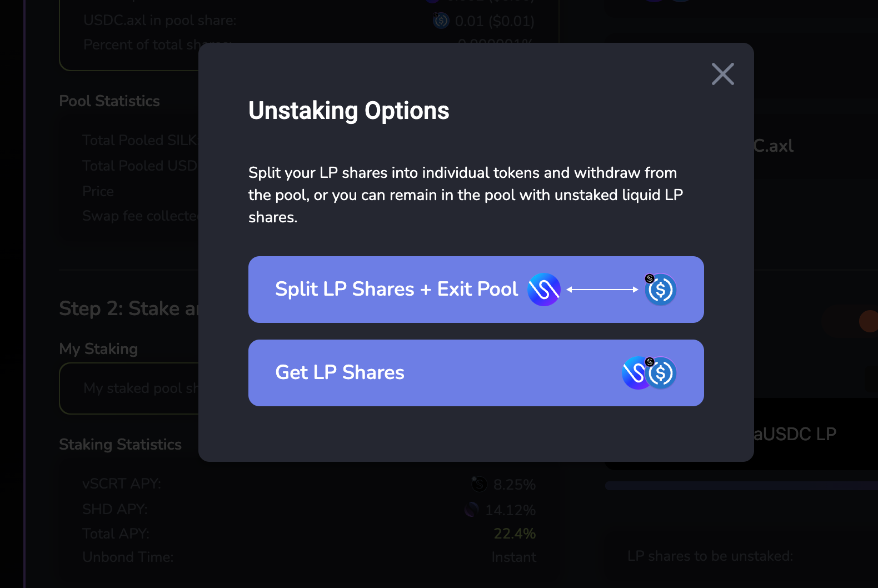This screenshot has width=878, height=588.
Task: Click vSCRT icon next to 8.25% APY
Action: [x=479, y=484]
